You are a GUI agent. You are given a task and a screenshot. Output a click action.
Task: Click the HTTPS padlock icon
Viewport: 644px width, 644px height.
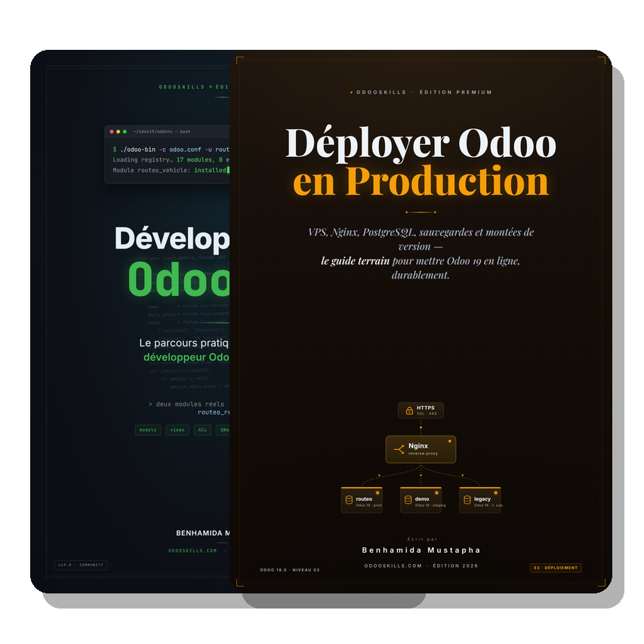point(409,410)
